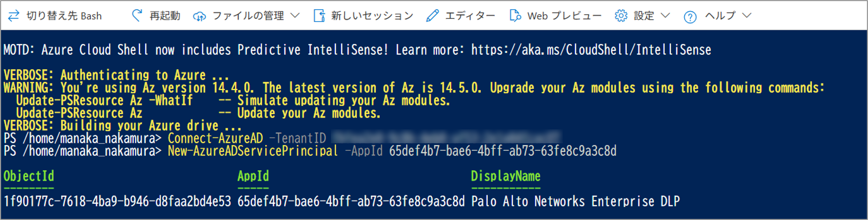Open the ファイルの管理 menu label

[248, 15]
